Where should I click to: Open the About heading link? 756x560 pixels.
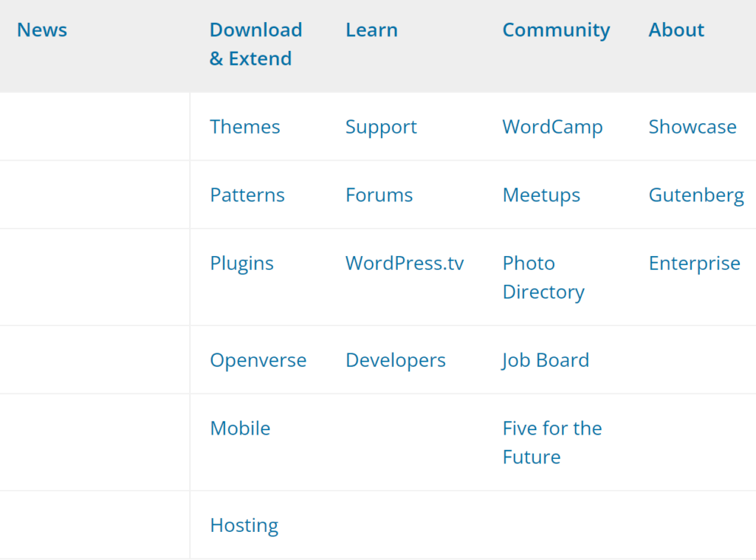(676, 30)
